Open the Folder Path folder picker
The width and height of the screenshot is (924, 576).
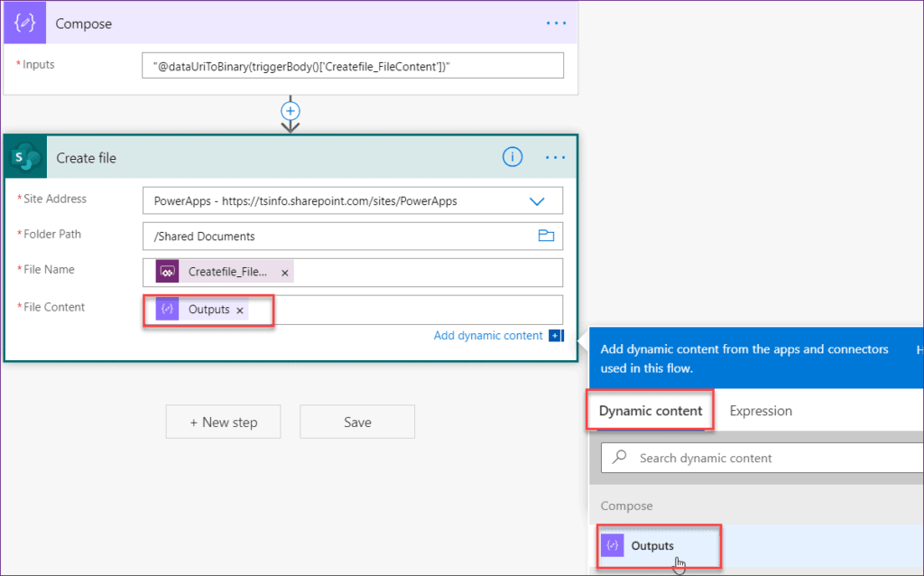(x=546, y=236)
